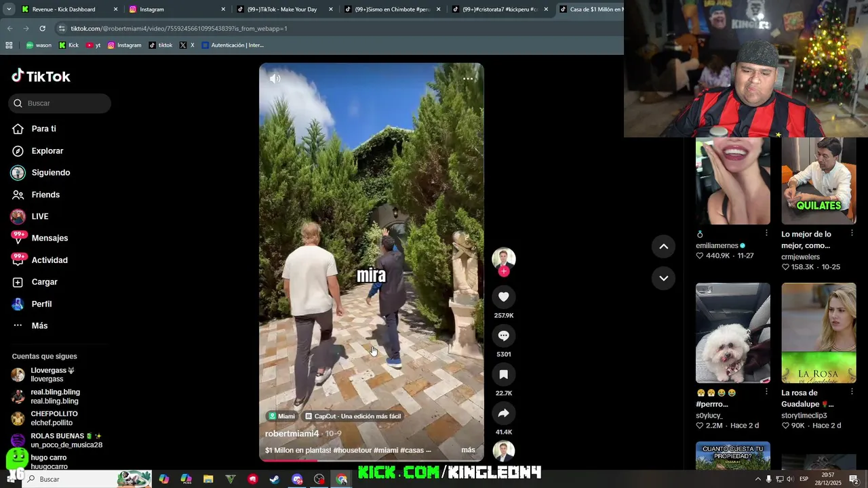Like the robertmiami4 video with heart icon
This screenshot has width=868, height=488.
pos(503,297)
